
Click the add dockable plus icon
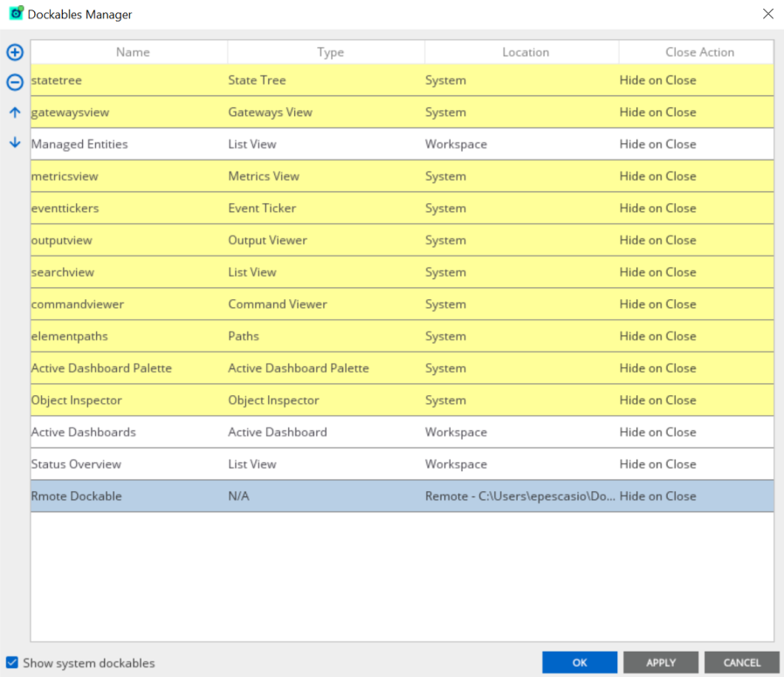(x=15, y=52)
